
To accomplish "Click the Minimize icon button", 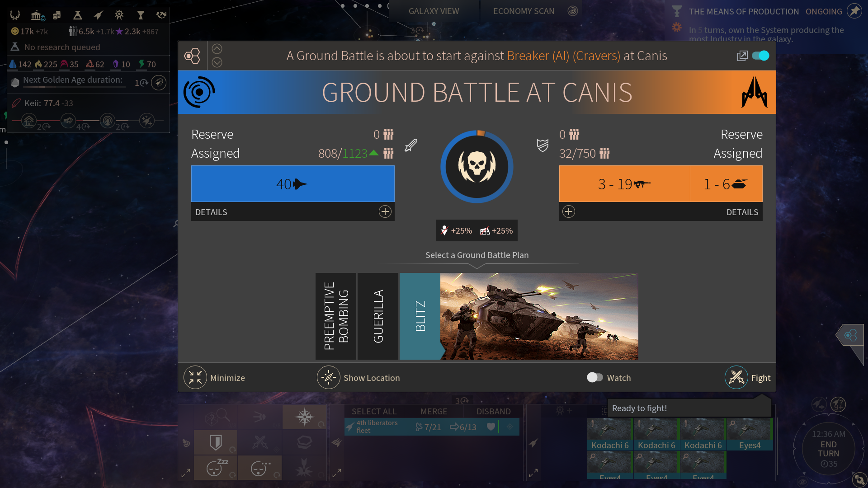I will tap(195, 377).
